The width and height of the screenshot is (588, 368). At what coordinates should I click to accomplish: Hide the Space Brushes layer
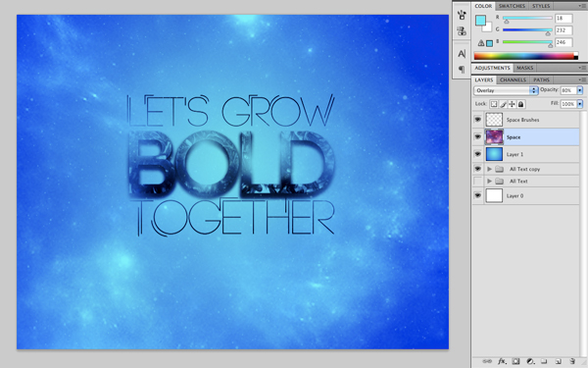coord(478,120)
